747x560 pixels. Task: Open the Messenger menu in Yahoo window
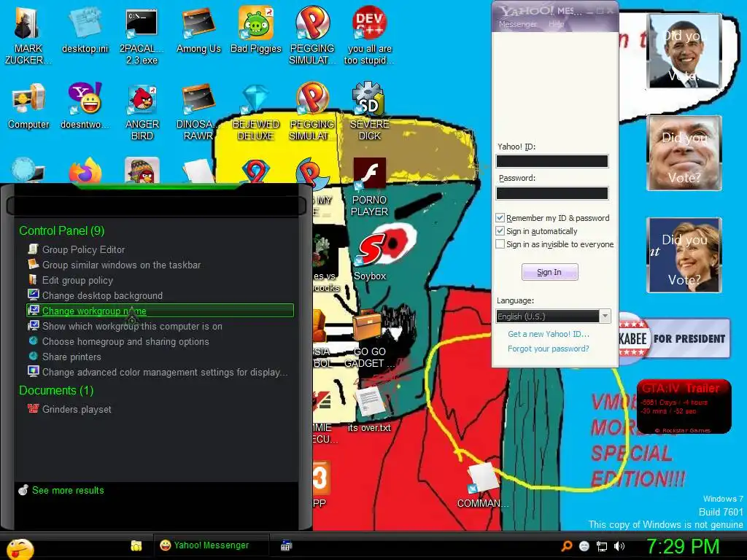coord(517,24)
